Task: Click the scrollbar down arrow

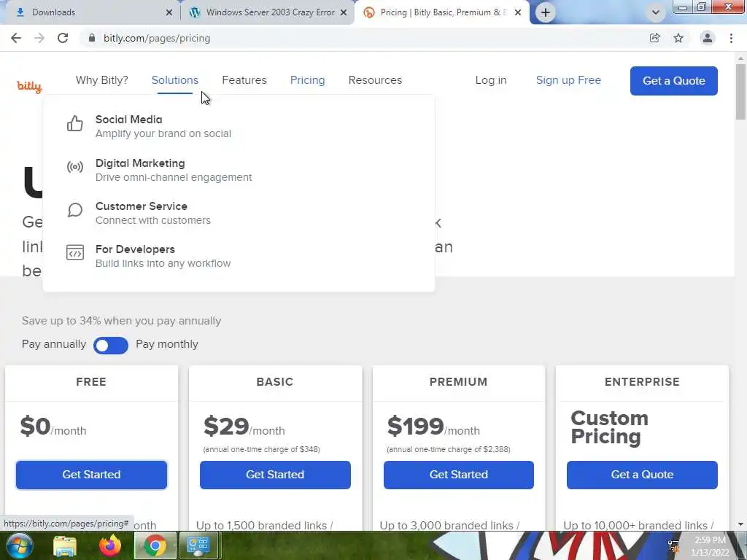Action: pyautogui.click(x=740, y=525)
